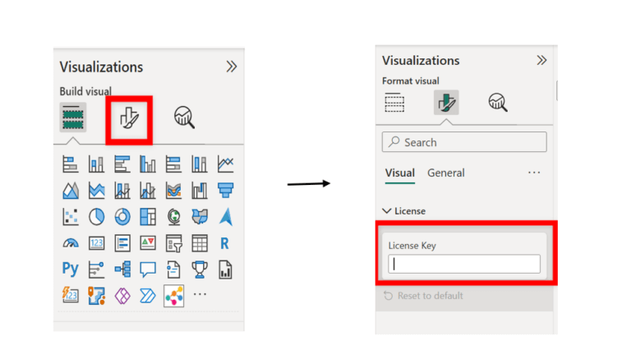
Task: Select the lightning bolt 123 card visual
Action: [x=71, y=296]
